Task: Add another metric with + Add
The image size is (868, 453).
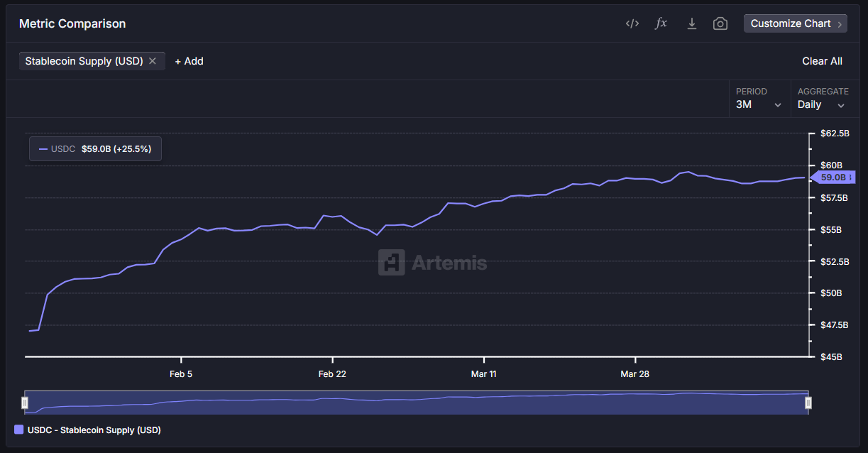Action: click(189, 61)
